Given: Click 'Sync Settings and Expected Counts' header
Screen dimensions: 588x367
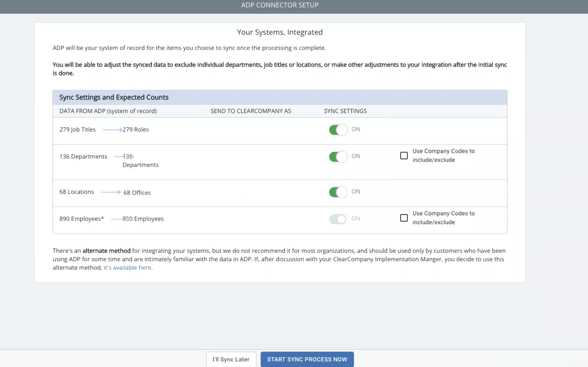Looking at the screenshot, I should (114, 97).
